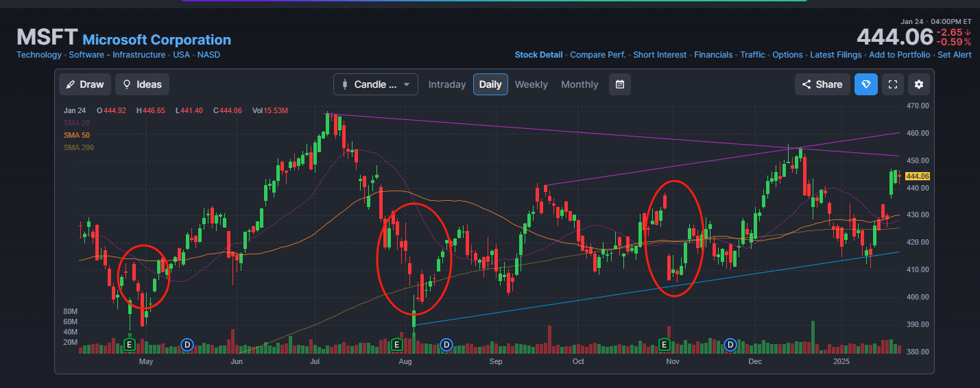Open Latest Filings link

point(836,55)
